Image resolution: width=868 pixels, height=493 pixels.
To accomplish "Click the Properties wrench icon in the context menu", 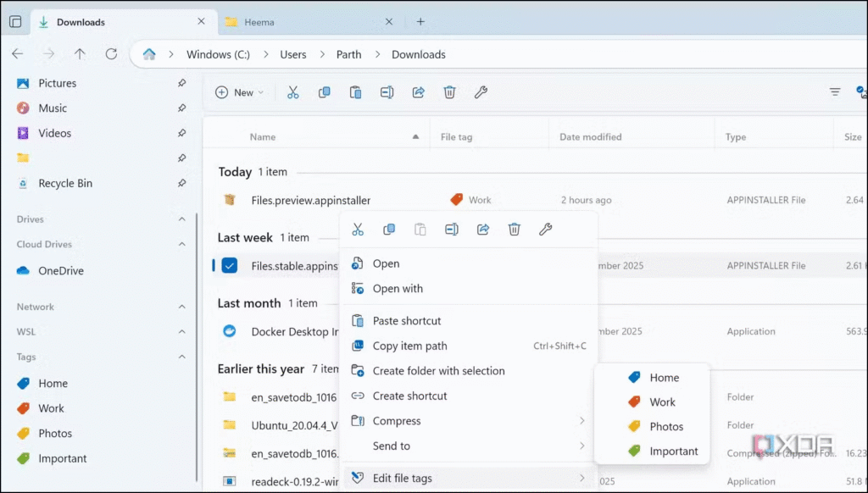I will 546,230.
